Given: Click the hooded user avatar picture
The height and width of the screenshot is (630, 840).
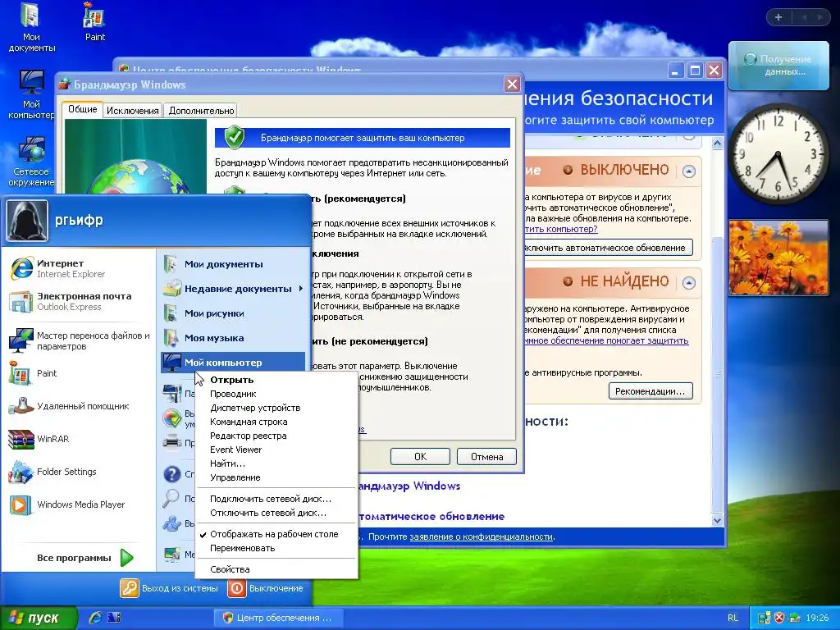Looking at the screenshot, I should [27, 220].
